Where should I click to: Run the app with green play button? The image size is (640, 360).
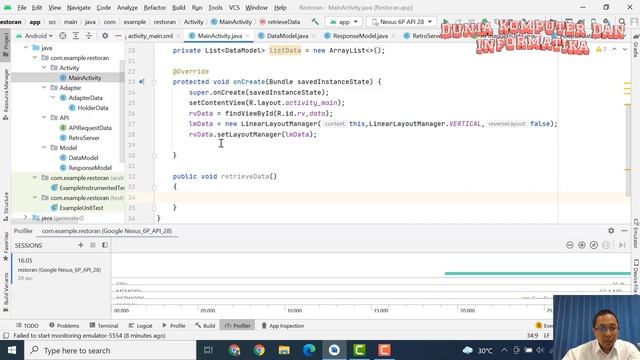[x=445, y=22]
